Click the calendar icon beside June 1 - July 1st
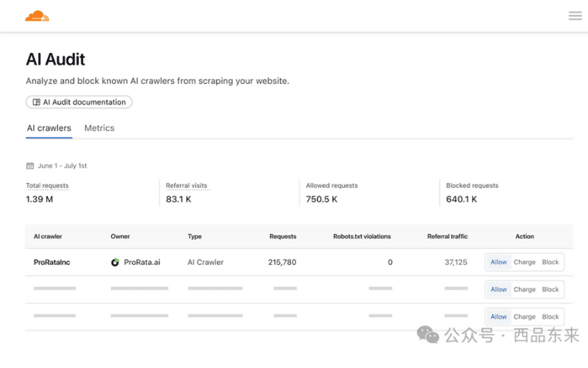 coord(30,166)
